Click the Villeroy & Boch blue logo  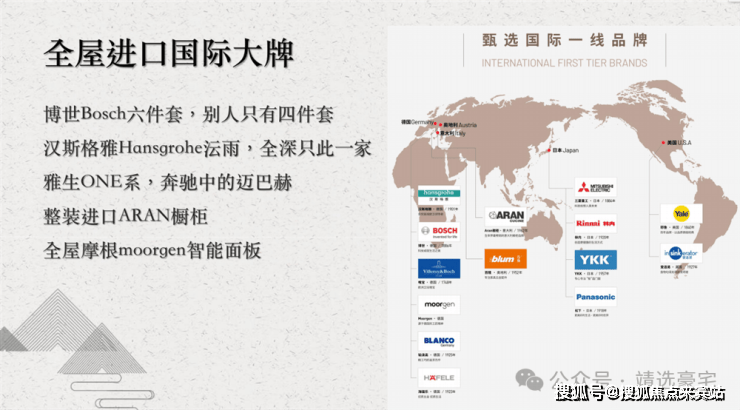(x=439, y=269)
